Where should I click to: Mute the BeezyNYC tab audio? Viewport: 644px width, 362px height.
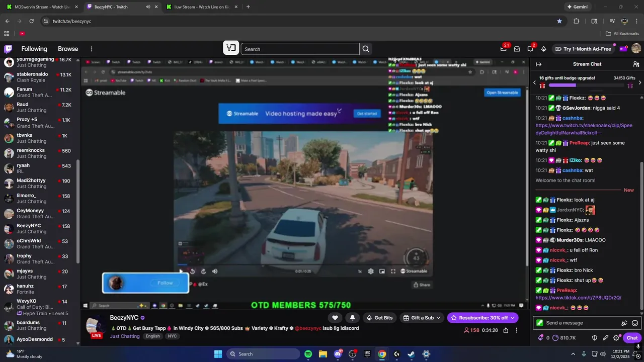point(148,7)
